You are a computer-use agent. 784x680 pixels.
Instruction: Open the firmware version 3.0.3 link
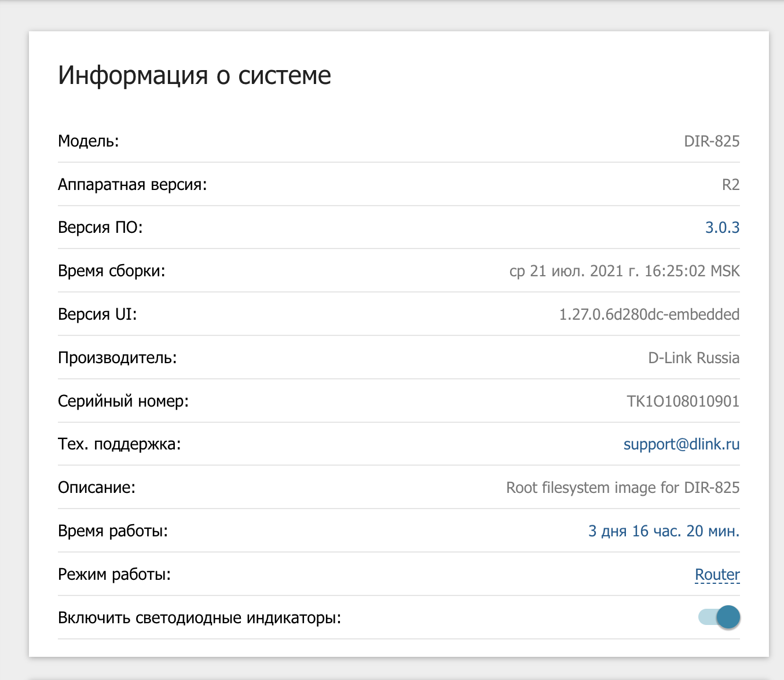tap(722, 228)
